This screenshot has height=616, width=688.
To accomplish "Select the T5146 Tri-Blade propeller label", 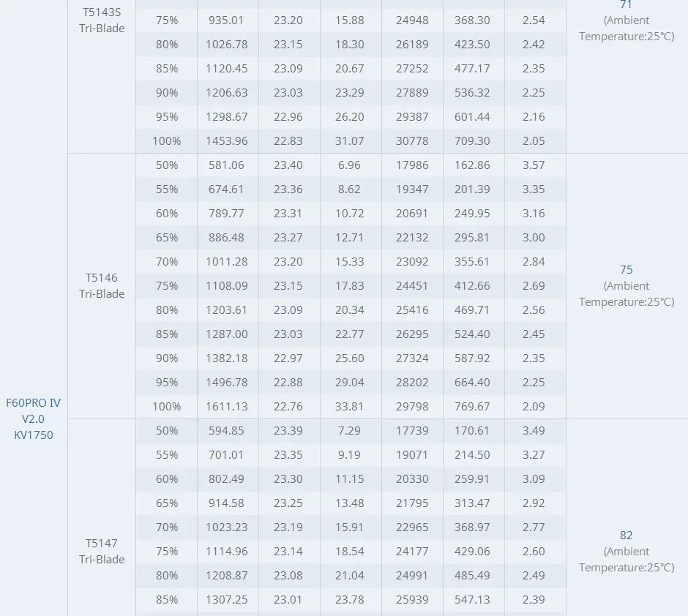I will tap(102, 285).
